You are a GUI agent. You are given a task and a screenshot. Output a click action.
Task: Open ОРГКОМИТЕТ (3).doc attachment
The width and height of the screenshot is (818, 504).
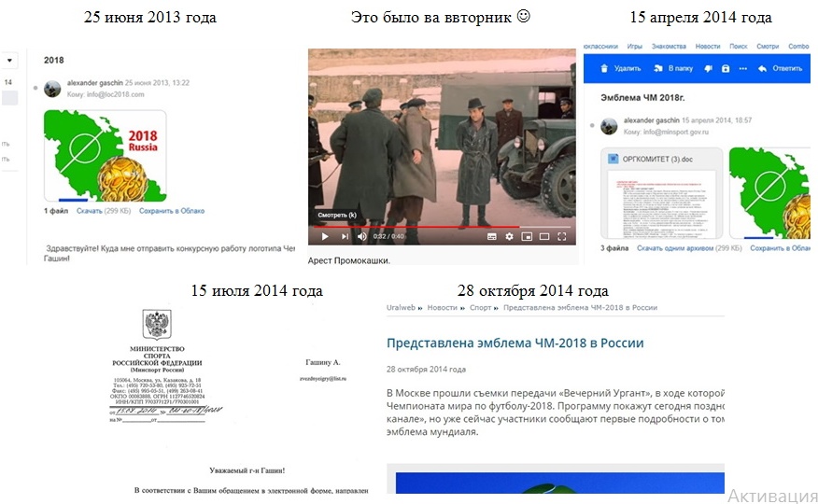(x=661, y=193)
